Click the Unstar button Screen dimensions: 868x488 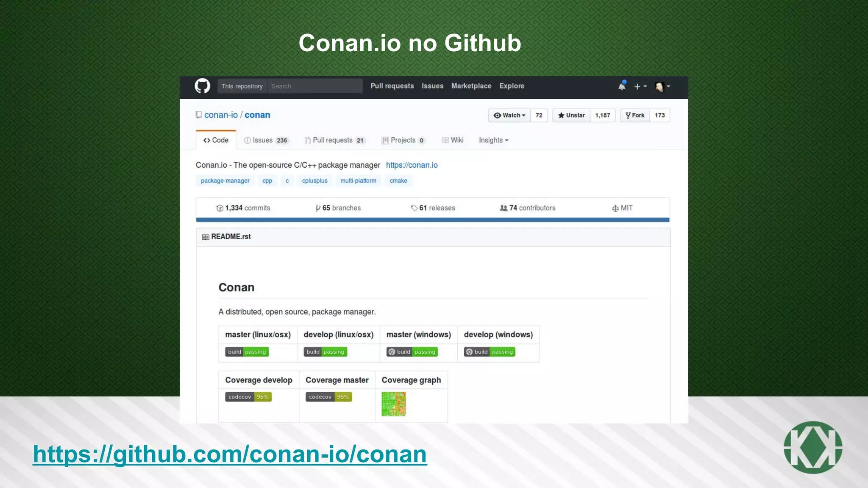pyautogui.click(x=571, y=115)
